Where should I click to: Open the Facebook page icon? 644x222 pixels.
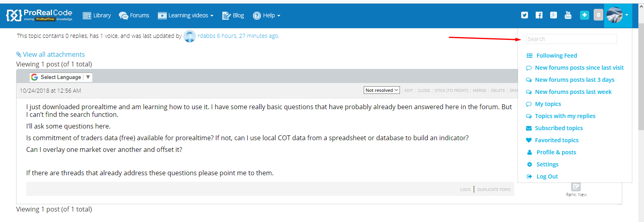539,15
